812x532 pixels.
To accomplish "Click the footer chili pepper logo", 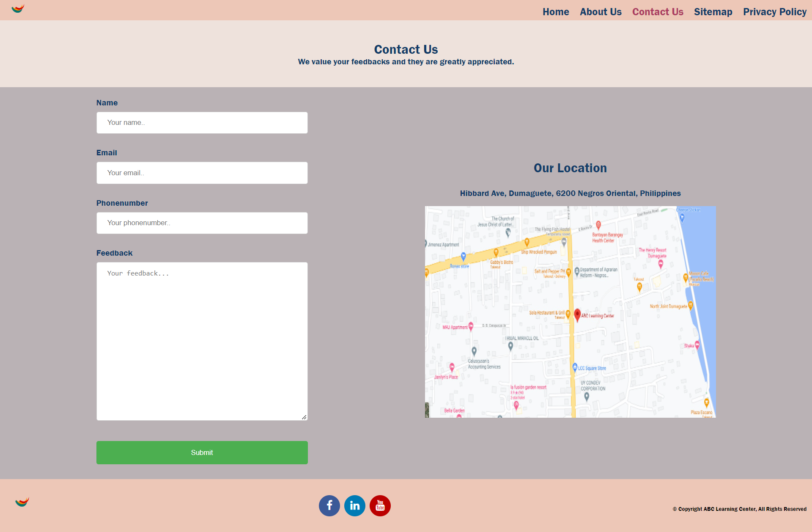I will 22,502.
